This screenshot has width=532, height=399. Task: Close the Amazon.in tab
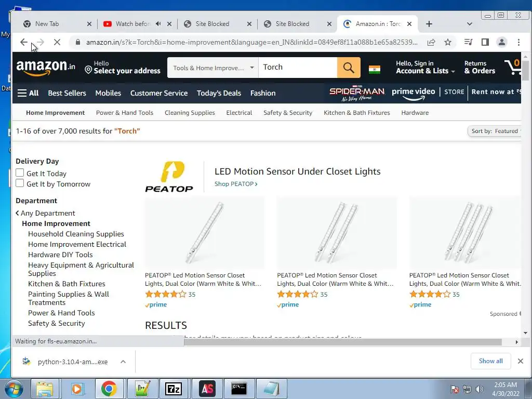409,24
